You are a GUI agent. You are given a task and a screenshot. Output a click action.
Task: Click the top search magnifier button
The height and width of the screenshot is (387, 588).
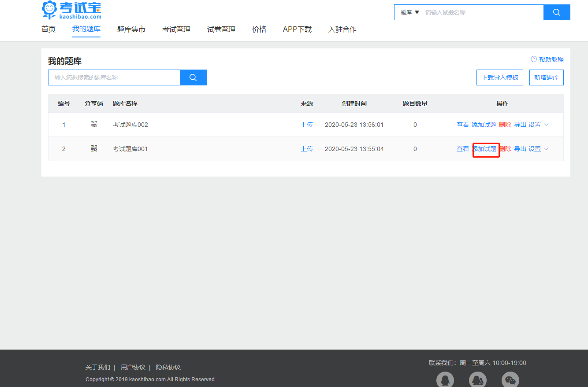pyautogui.click(x=557, y=12)
